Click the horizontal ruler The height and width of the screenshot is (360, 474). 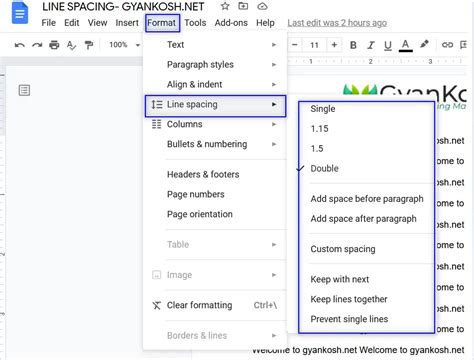coord(377,61)
